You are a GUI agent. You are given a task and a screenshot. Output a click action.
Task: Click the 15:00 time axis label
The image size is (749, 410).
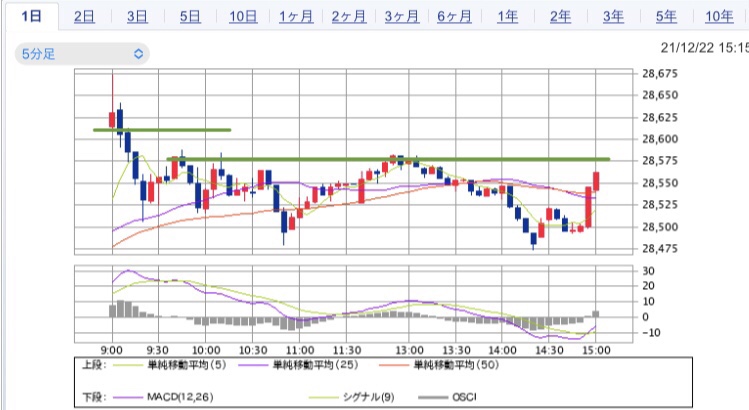[596, 350]
